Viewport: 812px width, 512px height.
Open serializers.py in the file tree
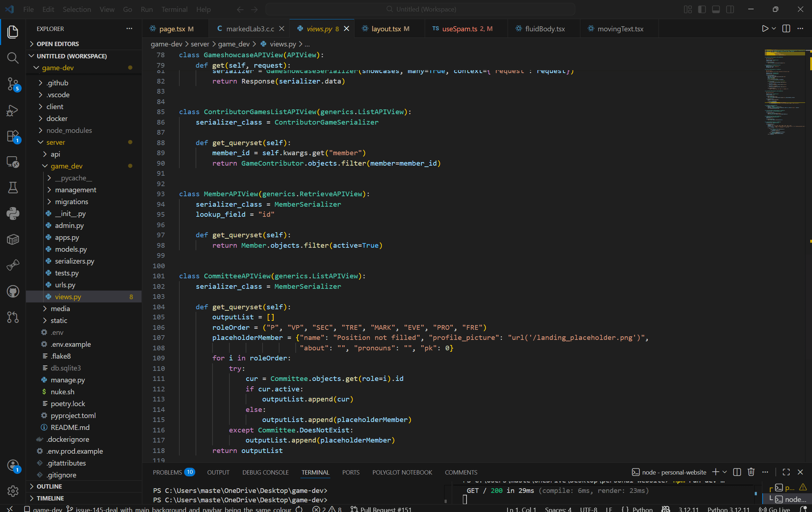pos(84,261)
